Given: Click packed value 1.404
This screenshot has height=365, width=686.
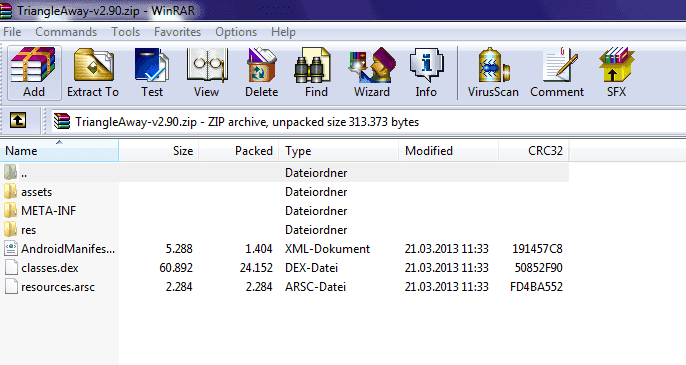Looking at the screenshot, I should [x=259, y=249].
